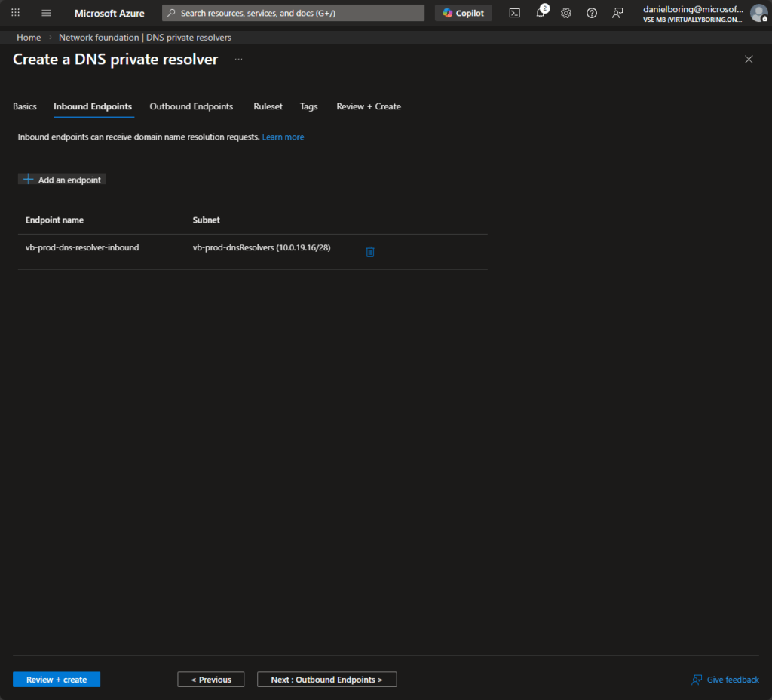Follow the Learn more link
This screenshot has height=700, width=772.
coord(283,137)
